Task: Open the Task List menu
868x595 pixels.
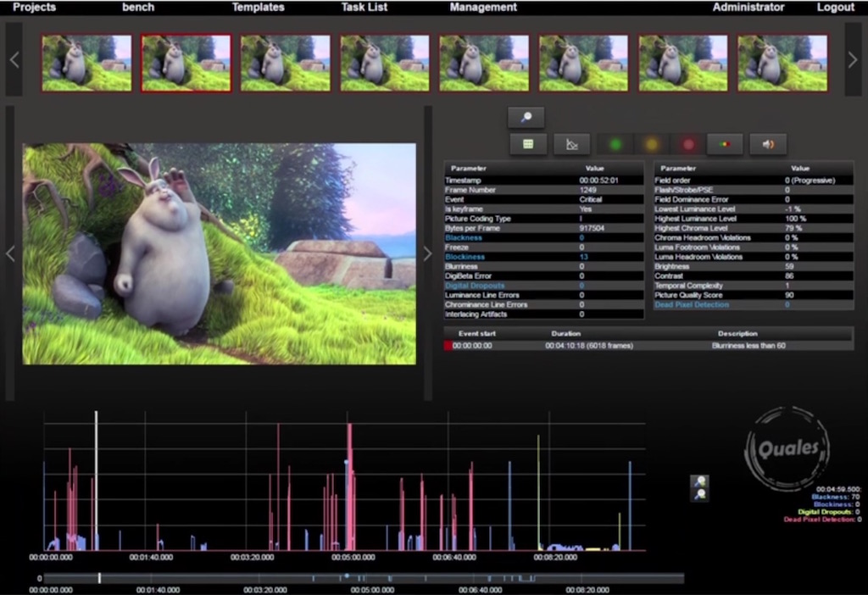Action: (364, 8)
